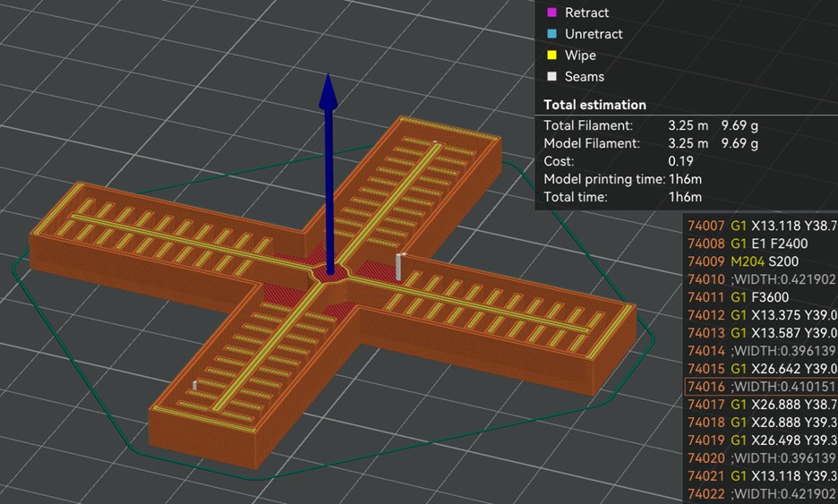Viewport: 838px width, 504px height.
Task: Click the octagonal hub at cross center
Action: [x=328, y=275]
